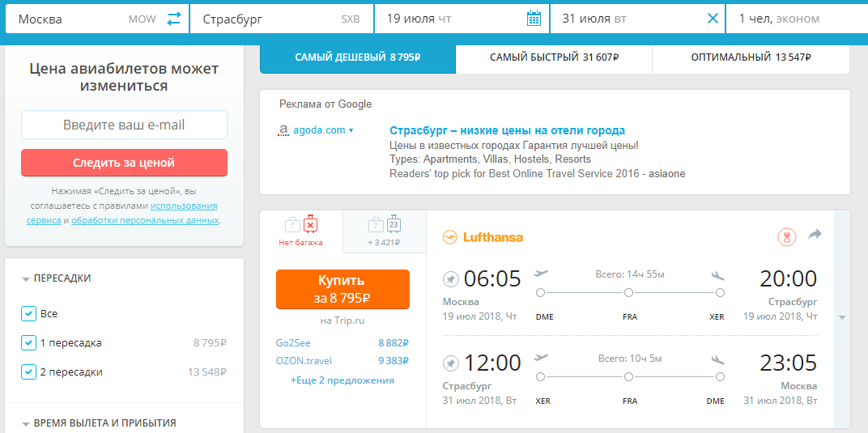Click the Нет багажа label

(300, 243)
